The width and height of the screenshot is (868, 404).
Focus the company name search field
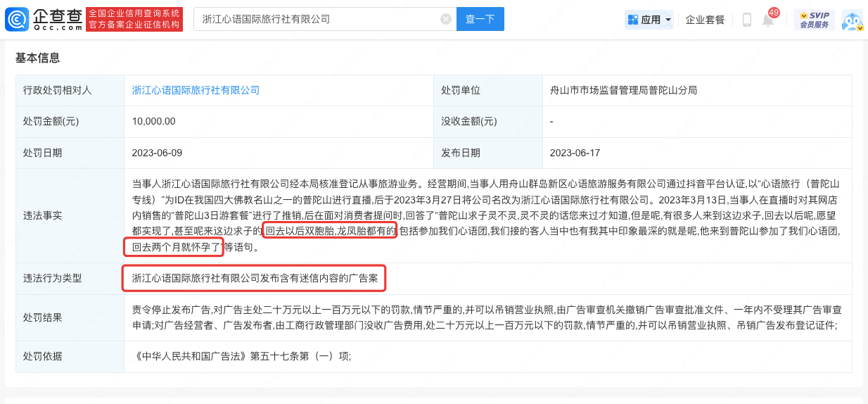pos(317,20)
